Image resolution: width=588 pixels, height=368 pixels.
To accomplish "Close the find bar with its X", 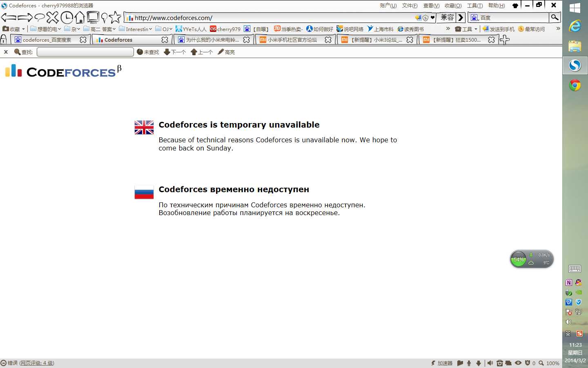I will 6,52.
